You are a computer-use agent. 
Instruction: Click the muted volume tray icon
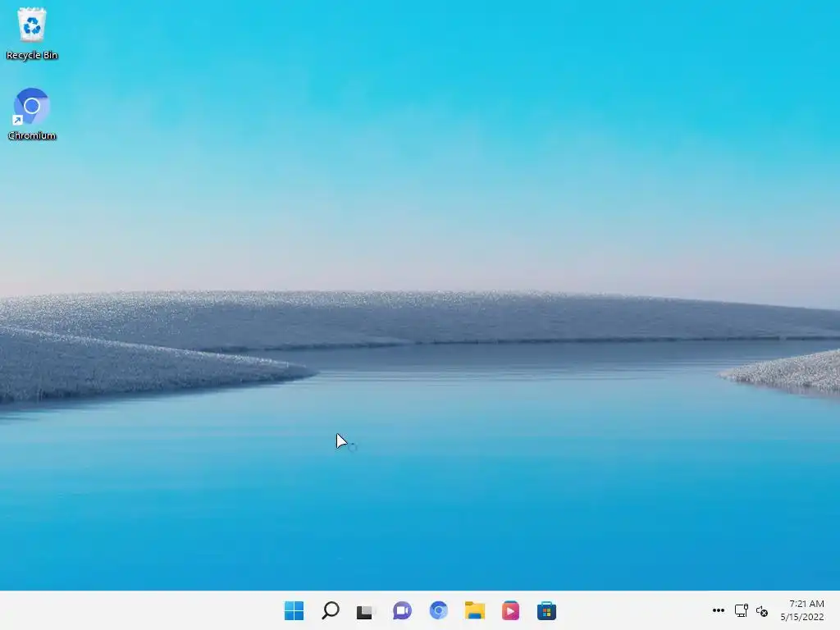(x=762, y=610)
